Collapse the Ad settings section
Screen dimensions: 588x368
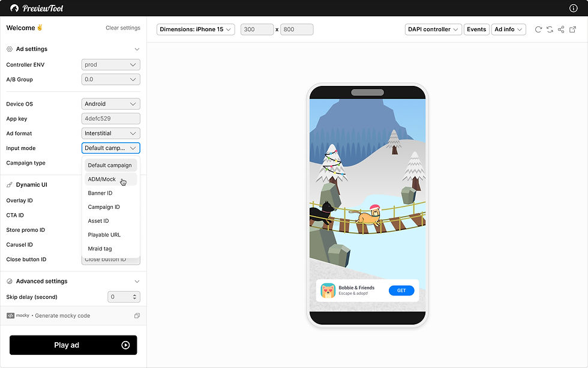pyautogui.click(x=137, y=49)
